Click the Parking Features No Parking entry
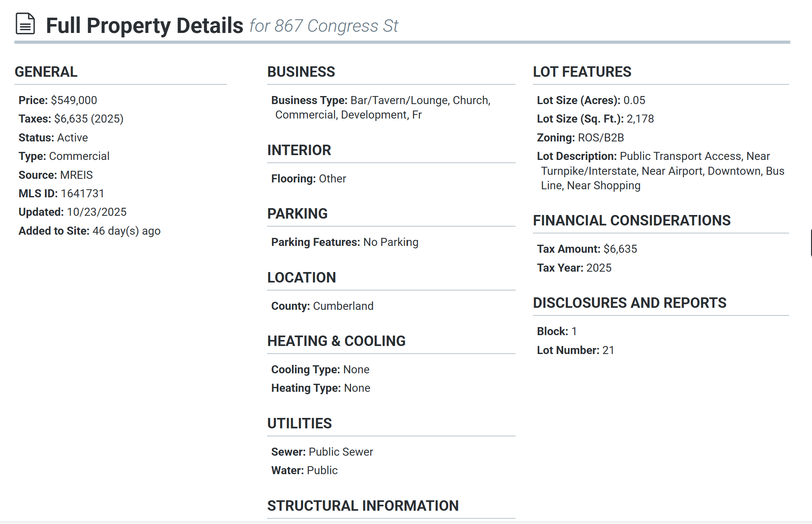 tap(345, 242)
